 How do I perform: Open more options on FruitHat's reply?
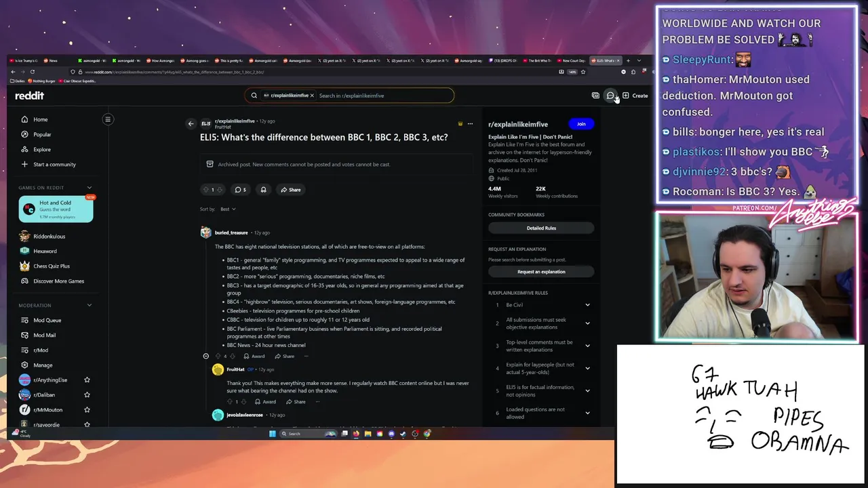tap(317, 402)
